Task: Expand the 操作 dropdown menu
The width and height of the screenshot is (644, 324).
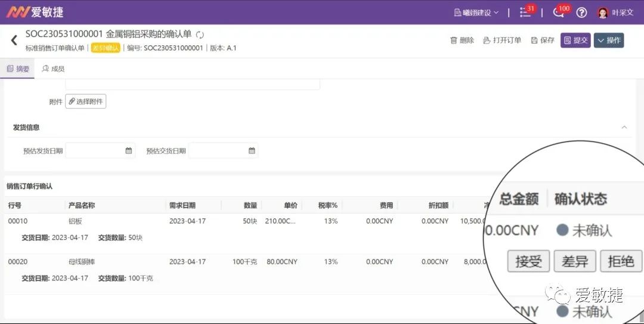Action: coord(609,41)
